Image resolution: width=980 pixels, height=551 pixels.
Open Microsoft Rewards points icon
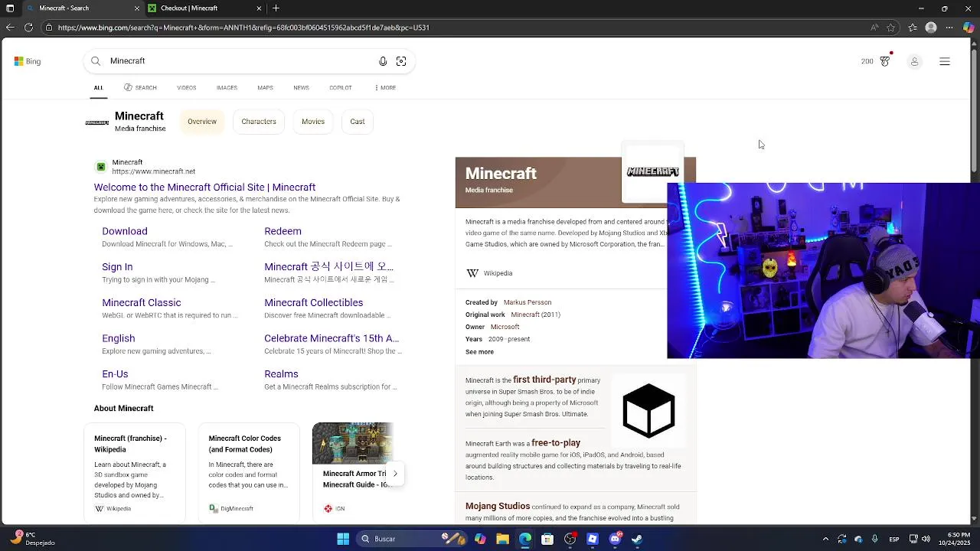885,61
